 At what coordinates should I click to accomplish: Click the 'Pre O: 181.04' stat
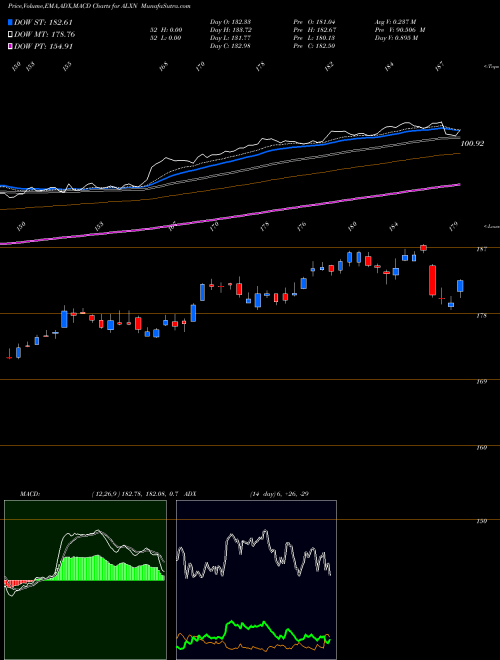click(x=314, y=22)
